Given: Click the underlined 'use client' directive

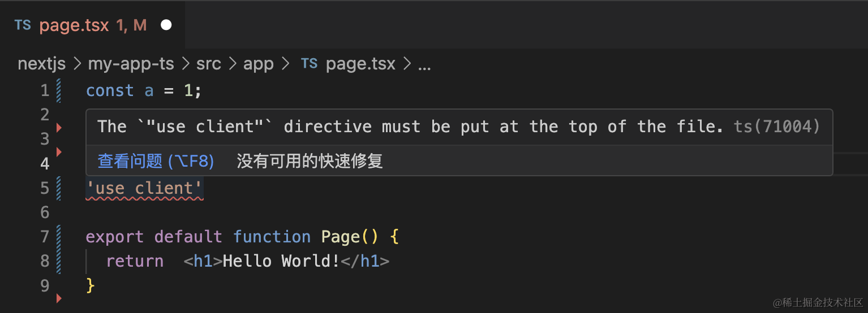Looking at the screenshot, I should tap(144, 189).
